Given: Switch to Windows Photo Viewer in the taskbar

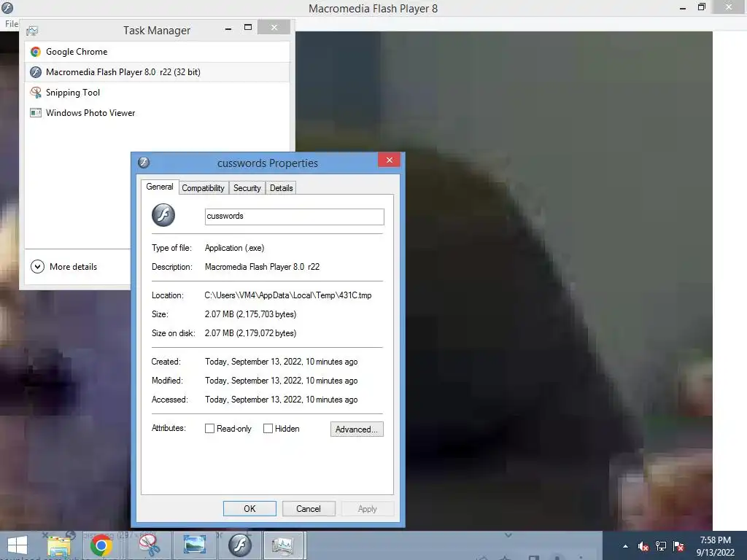Looking at the screenshot, I should click(195, 545).
